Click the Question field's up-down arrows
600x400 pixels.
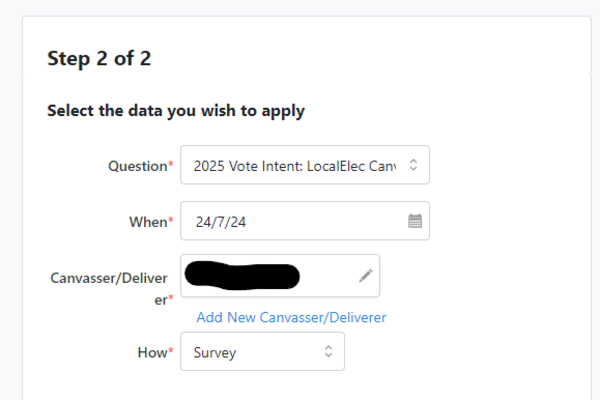[x=415, y=165]
